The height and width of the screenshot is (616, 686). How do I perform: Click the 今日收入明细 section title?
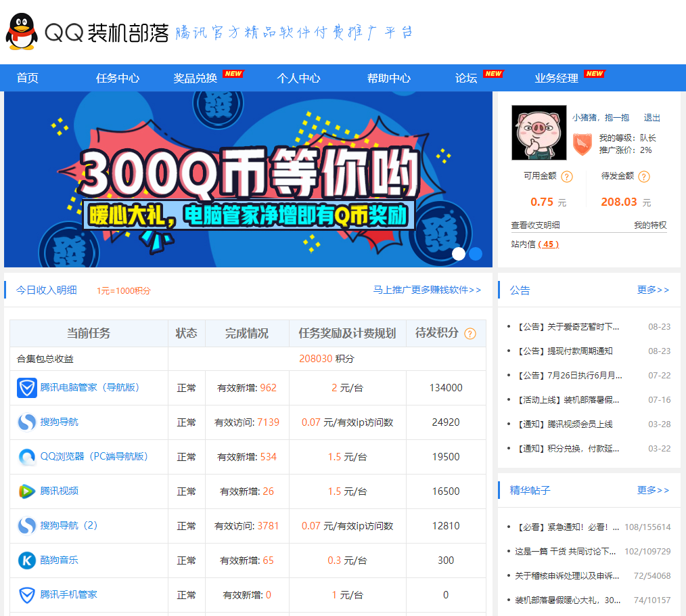47,290
